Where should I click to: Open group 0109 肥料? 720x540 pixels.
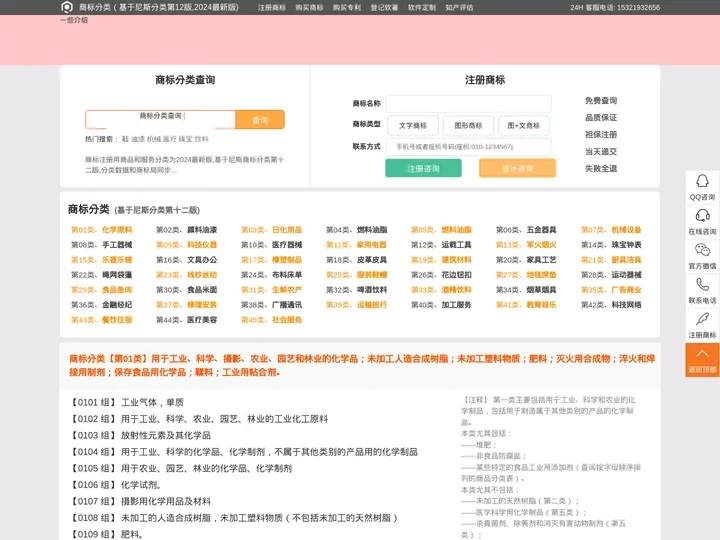click(x=106, y=534)
